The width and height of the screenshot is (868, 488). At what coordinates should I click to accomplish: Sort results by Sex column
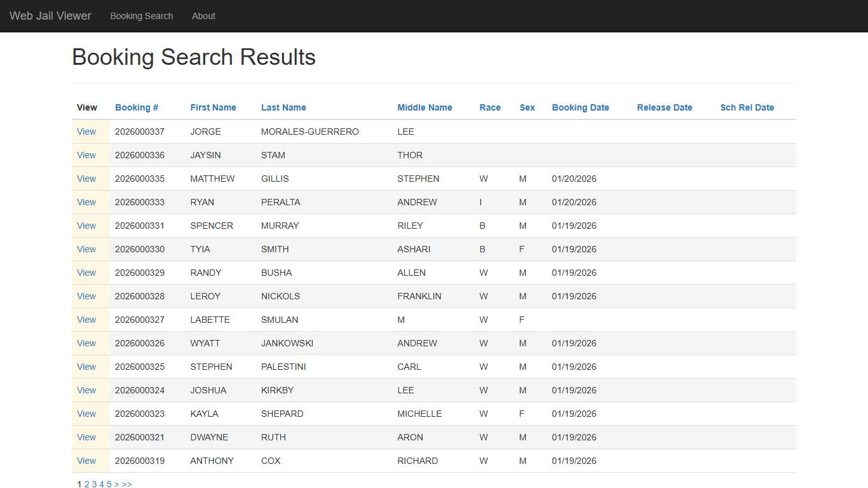[x=527, y=107]
